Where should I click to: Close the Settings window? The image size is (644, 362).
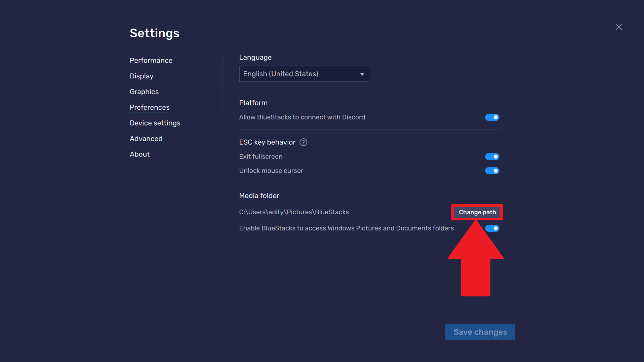618,27
